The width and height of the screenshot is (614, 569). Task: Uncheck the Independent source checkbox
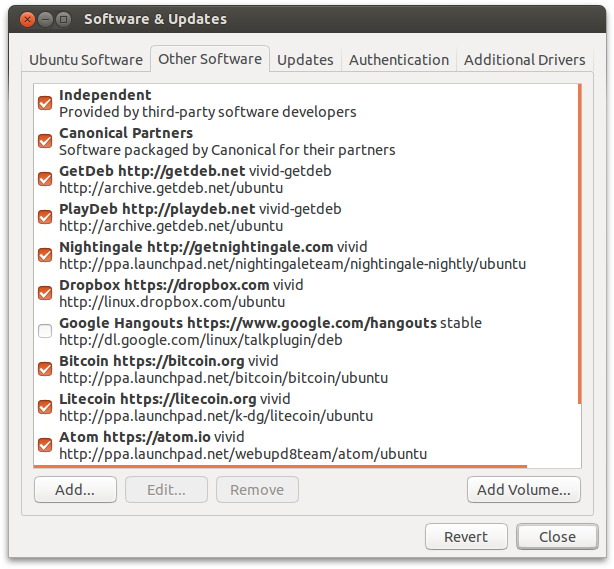point(45,103)
